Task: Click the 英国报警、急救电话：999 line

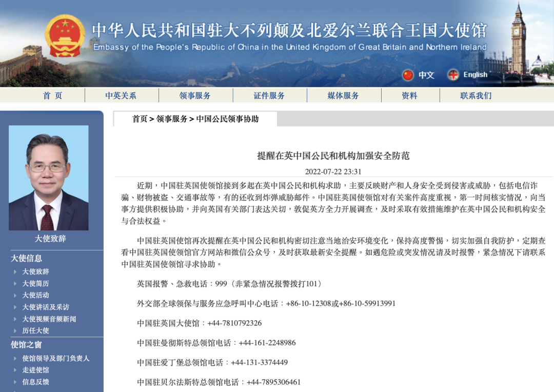Action: (x=229, y=284)
